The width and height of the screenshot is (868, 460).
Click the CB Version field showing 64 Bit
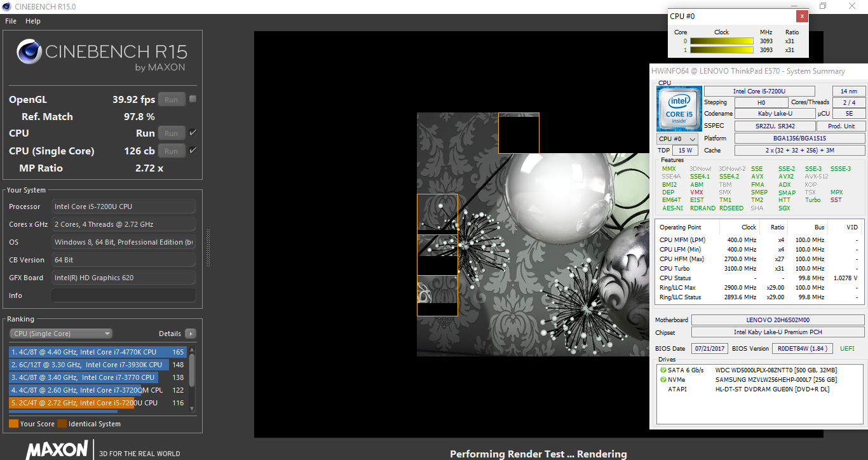pyautogui.click(x=123, y=260)
